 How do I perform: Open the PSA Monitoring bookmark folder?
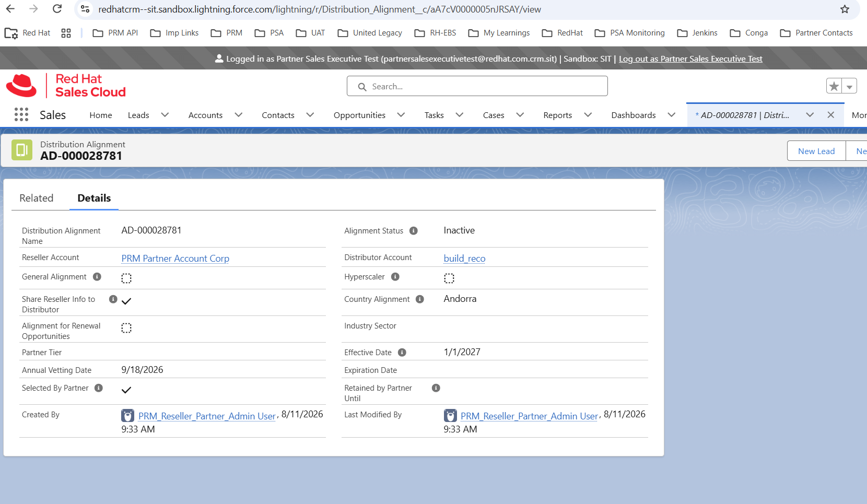(x=630, y=33)
